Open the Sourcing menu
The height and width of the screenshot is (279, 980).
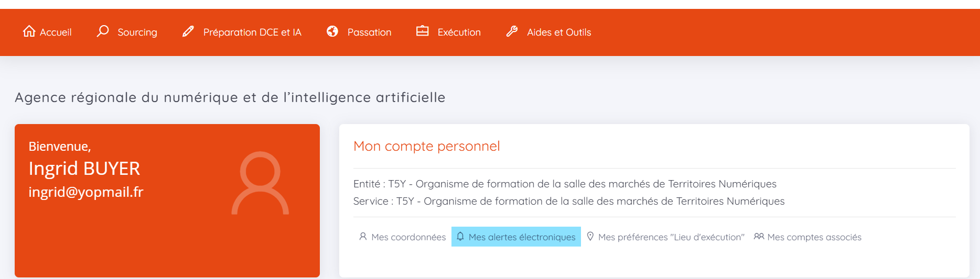(137, 32)
